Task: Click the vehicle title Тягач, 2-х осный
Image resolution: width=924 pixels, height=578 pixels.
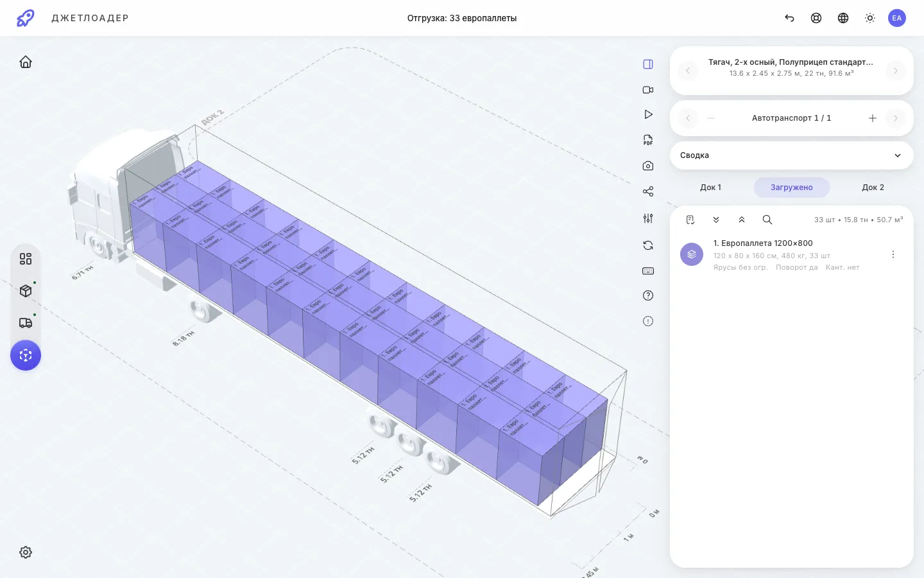Action: (x=791, y=62)
